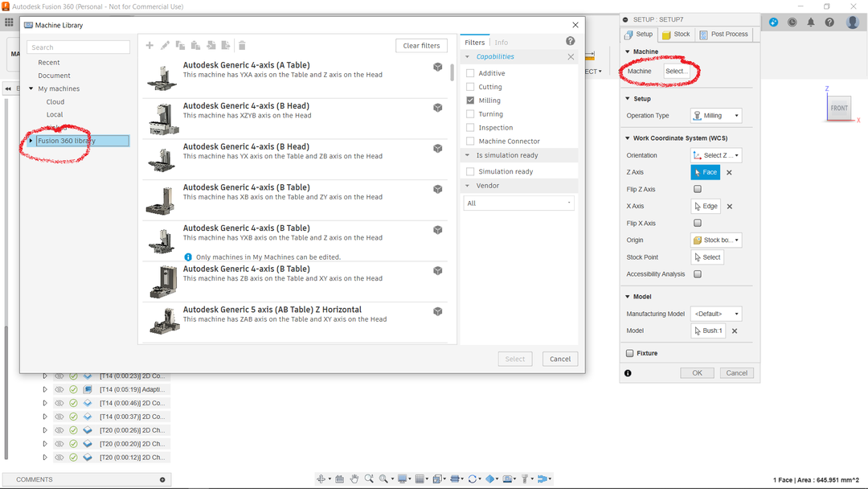Select the Pan hand tool

point(354,479)
